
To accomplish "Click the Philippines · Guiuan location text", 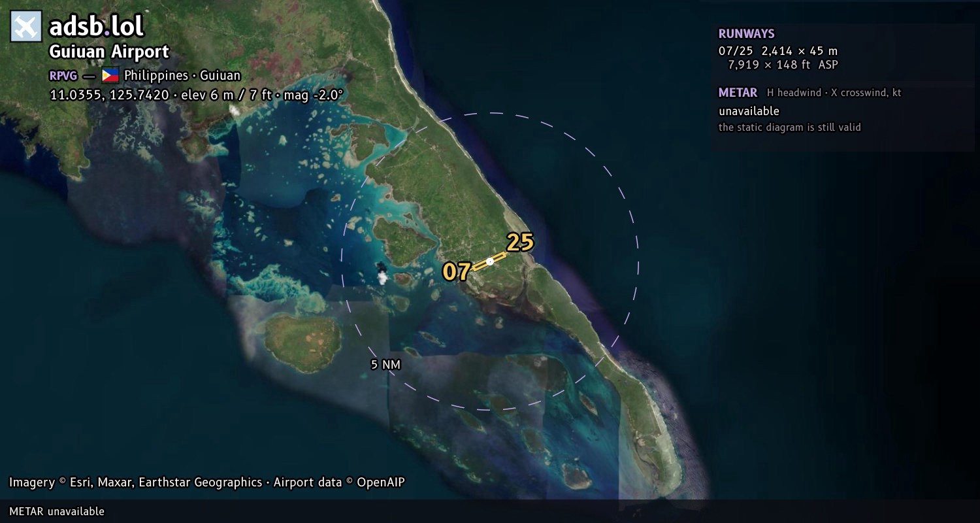I will point(182,76).
